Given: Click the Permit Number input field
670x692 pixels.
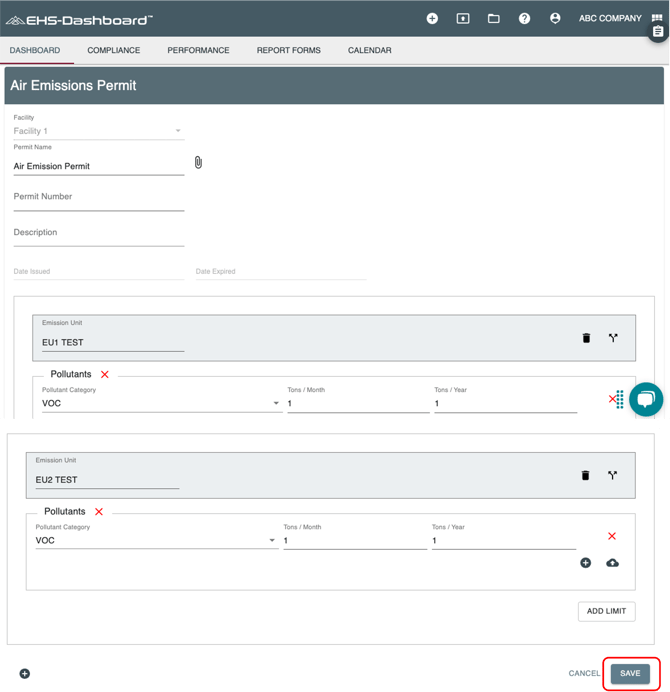Looking at the screenshot, I should [98, 198].
